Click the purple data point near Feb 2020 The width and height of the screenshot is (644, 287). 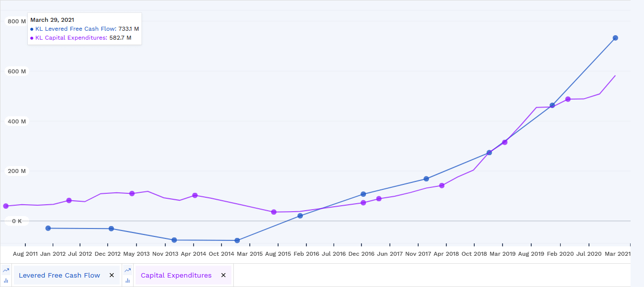568,99
